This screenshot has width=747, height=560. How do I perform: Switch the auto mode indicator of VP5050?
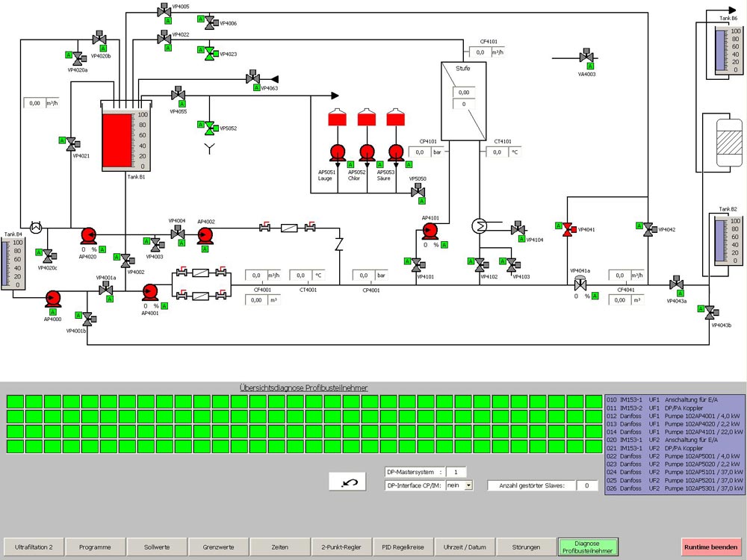coord(421,201)
